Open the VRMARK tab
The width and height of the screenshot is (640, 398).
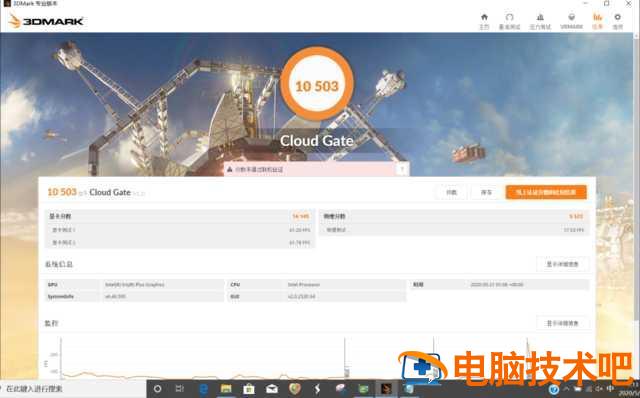571,21
